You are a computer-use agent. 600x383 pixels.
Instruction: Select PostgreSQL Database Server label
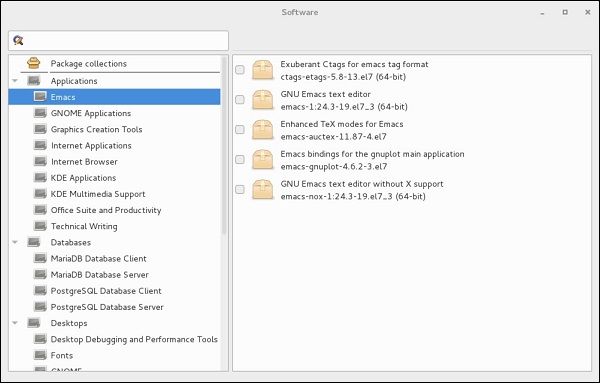[x=107, y=307]
